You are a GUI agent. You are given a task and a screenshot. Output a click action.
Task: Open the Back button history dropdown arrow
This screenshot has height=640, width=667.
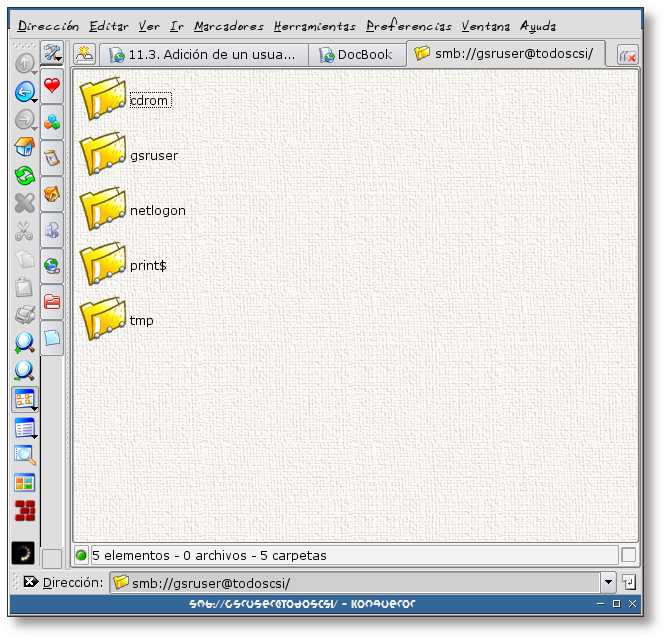[35, 101]
